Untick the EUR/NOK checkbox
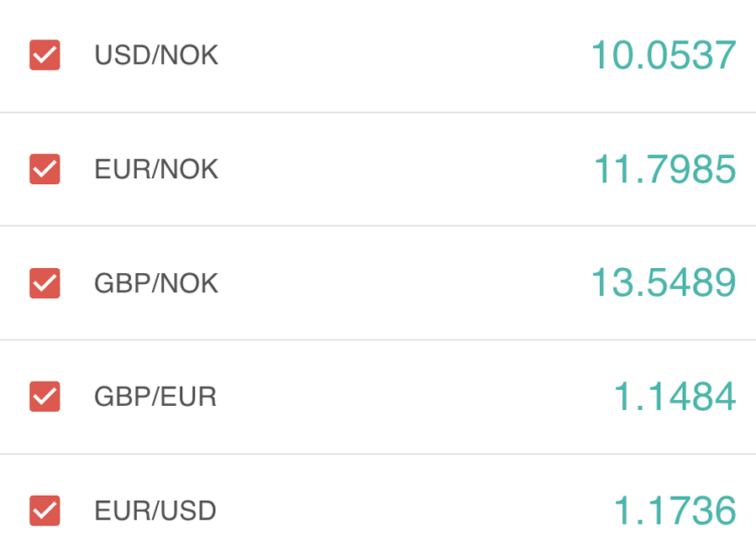 [x=45, y=169]
